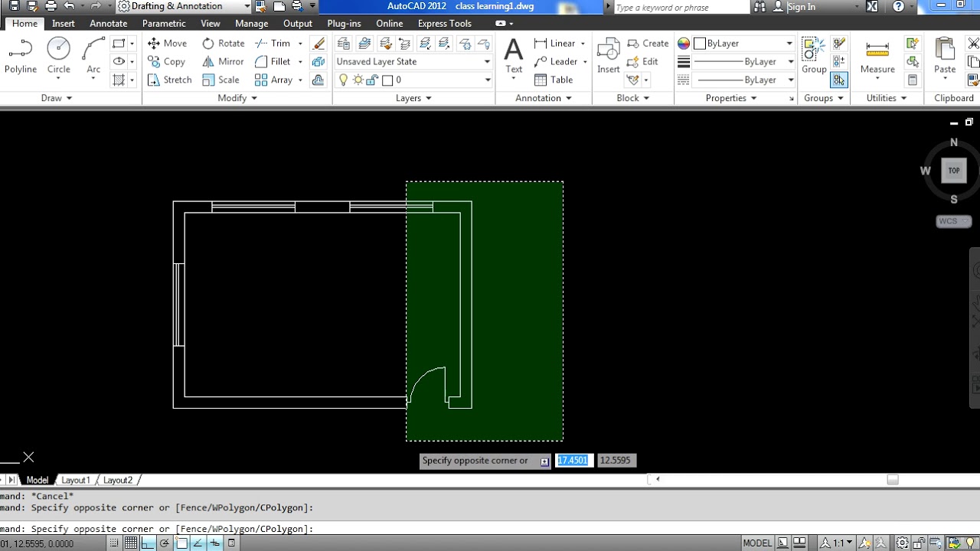Toggle layer 0 on/off lightbulb
This screenshot has height=551, width=980.
344,80
